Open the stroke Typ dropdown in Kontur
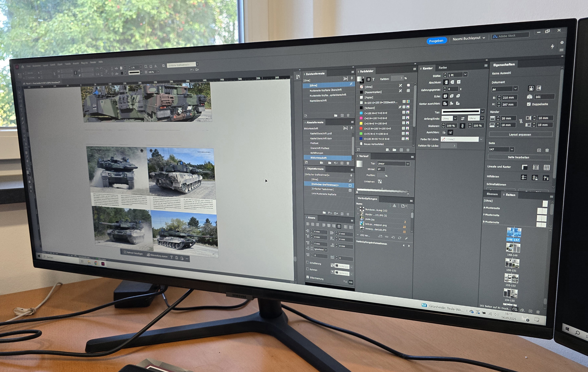This screenshot has height=372, width=588. point(482,111)
